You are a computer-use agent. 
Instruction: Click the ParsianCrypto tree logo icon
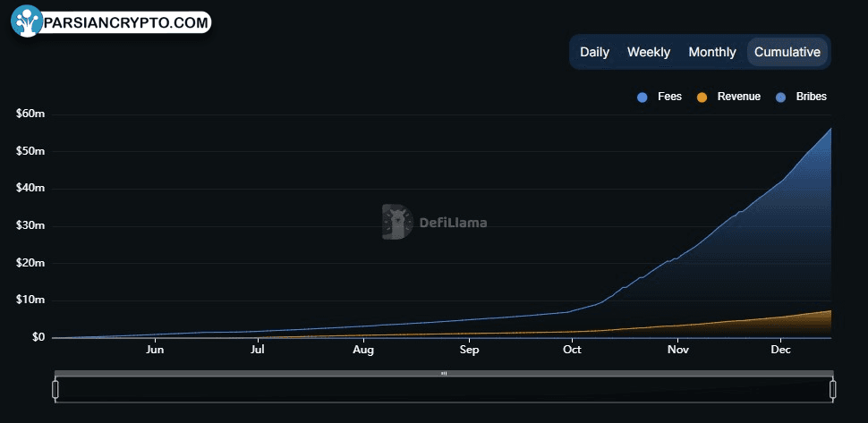point(28,21)
